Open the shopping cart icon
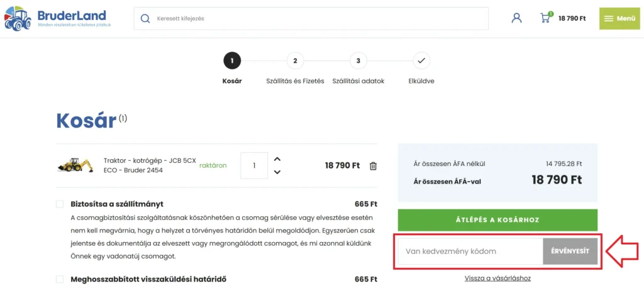 pyautogui.click(x=546, y=18)
